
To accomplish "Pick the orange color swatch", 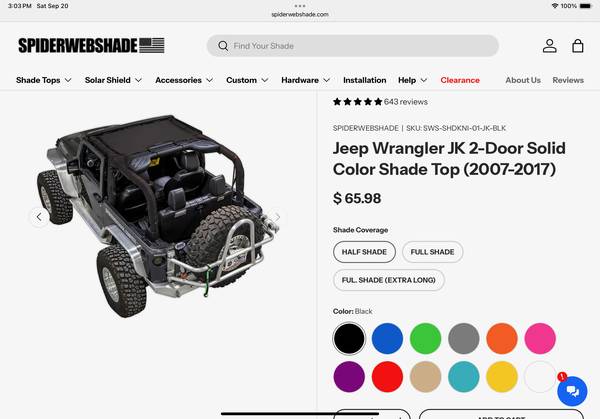I will (502, 338).
